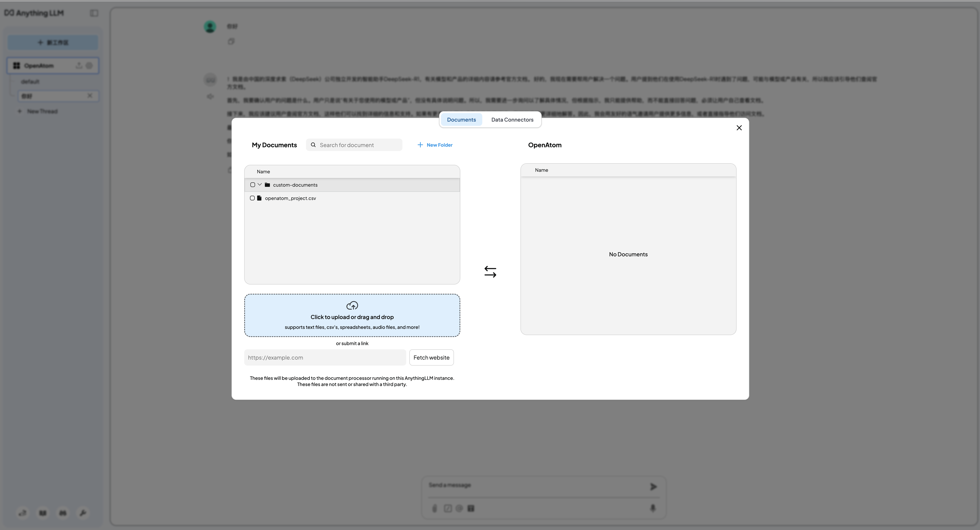
Task: Open the Data Connectors tab
Action: [512, 119]
